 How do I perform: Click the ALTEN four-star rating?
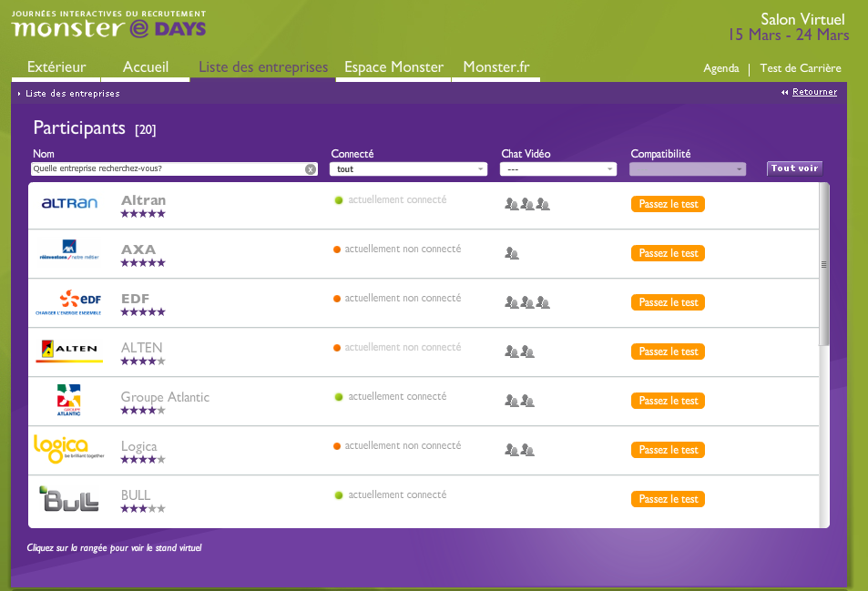click(x=143, y=362)
